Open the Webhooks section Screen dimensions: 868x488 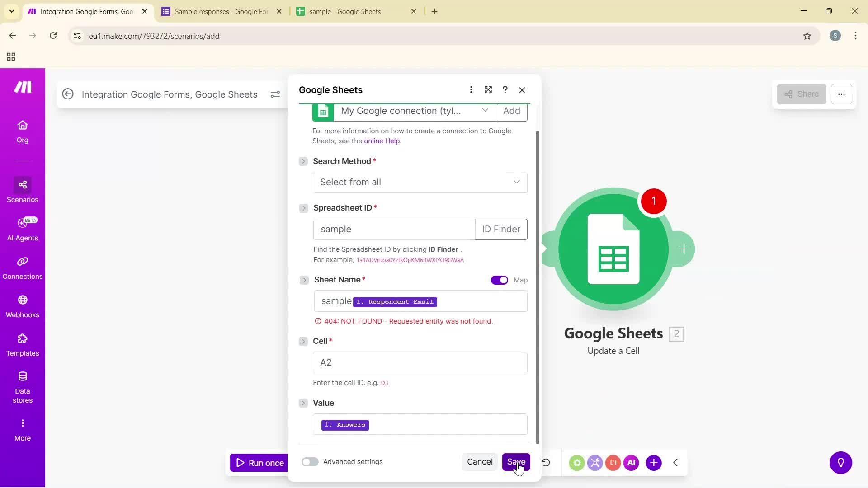22,305
